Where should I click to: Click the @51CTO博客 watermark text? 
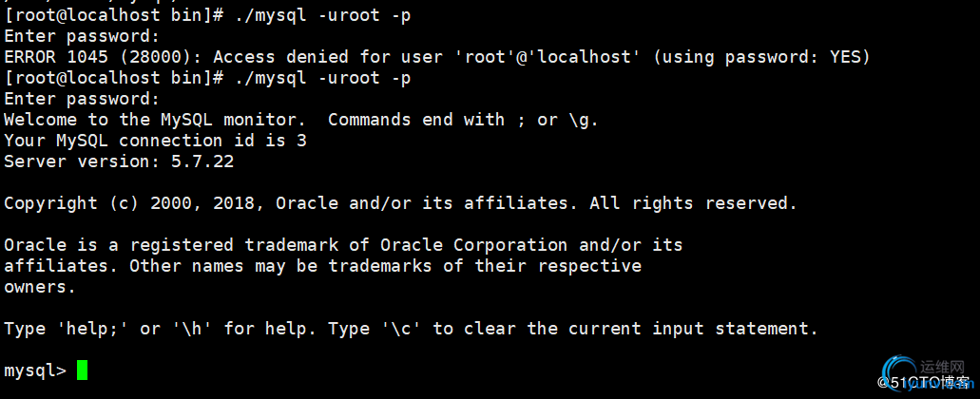[x=924, y=382]
